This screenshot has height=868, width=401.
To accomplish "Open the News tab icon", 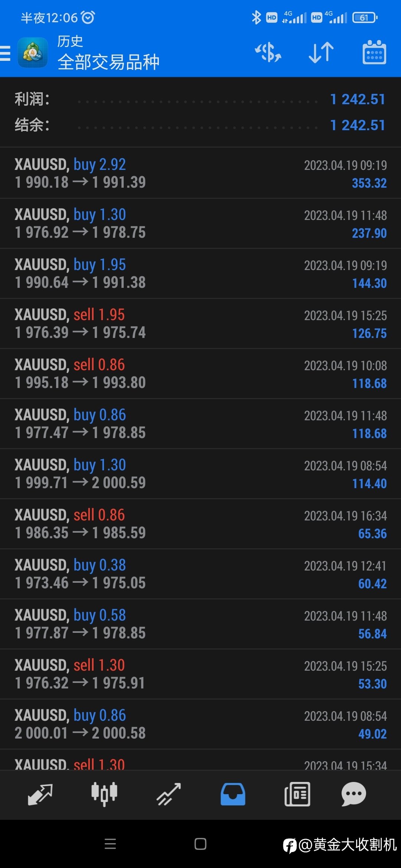I will coord(297,794).
